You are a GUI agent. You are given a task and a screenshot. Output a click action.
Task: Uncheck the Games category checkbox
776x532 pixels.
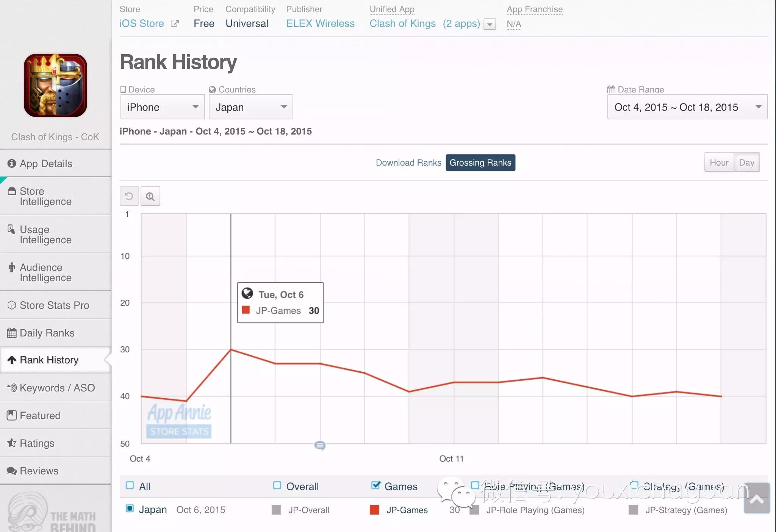click(375, 485)
